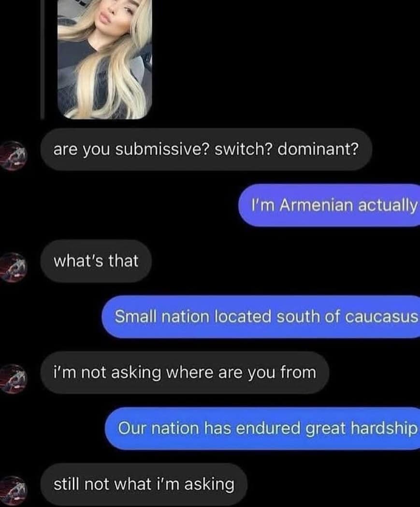This screenshot has width=420, height=507.
Task: Tap avatar beside 'are you submissive?' message
Action: coord(14,155)
